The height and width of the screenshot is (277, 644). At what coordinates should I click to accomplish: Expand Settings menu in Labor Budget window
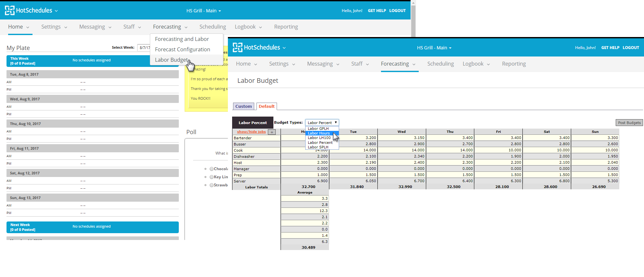coord(282,64)
